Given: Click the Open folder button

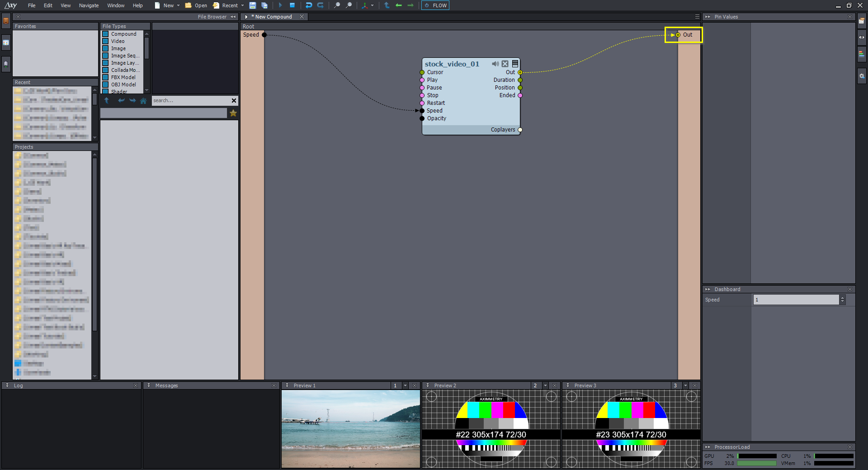Looking at the screenshot, I should pyautogui.click(x=196, y=5).
